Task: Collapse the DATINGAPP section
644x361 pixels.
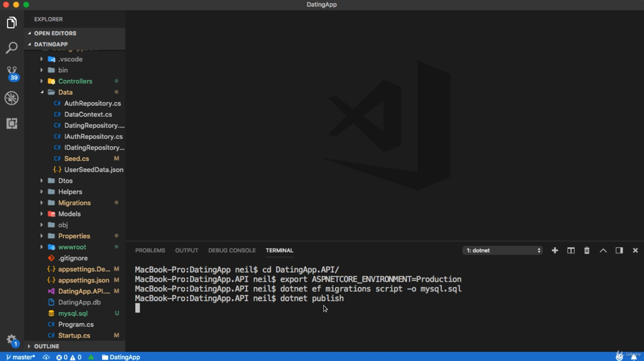Action: pyautogui.click(x=75, y=44)
